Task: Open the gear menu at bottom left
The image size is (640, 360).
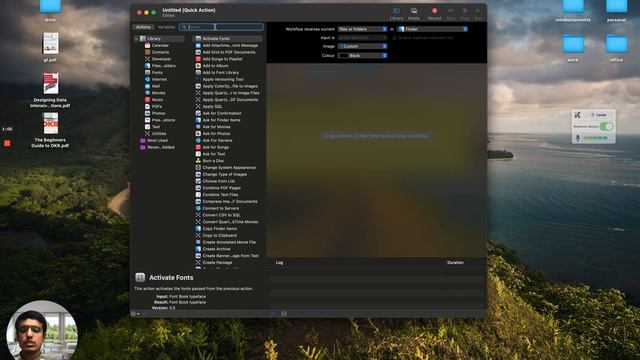Action: pyautogui.click(x=135, y=314)
